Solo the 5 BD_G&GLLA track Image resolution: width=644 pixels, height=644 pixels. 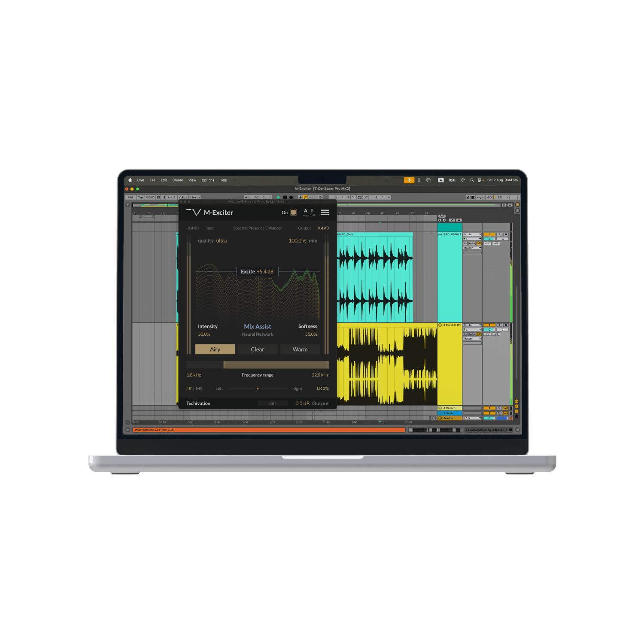click(x=499, y=234)
